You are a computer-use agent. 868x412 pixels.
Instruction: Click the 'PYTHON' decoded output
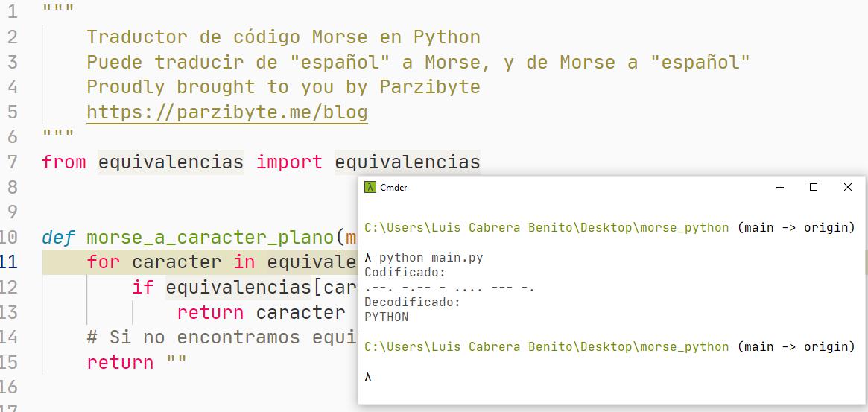387,317
